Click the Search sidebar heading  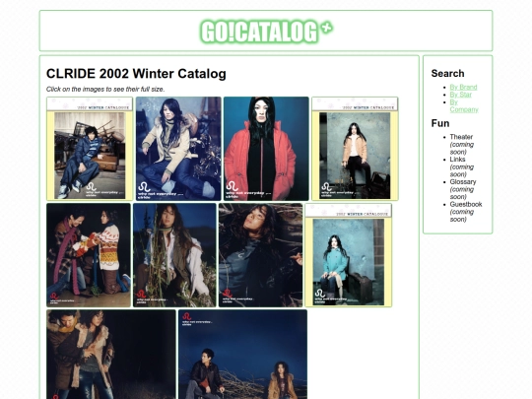447,74
